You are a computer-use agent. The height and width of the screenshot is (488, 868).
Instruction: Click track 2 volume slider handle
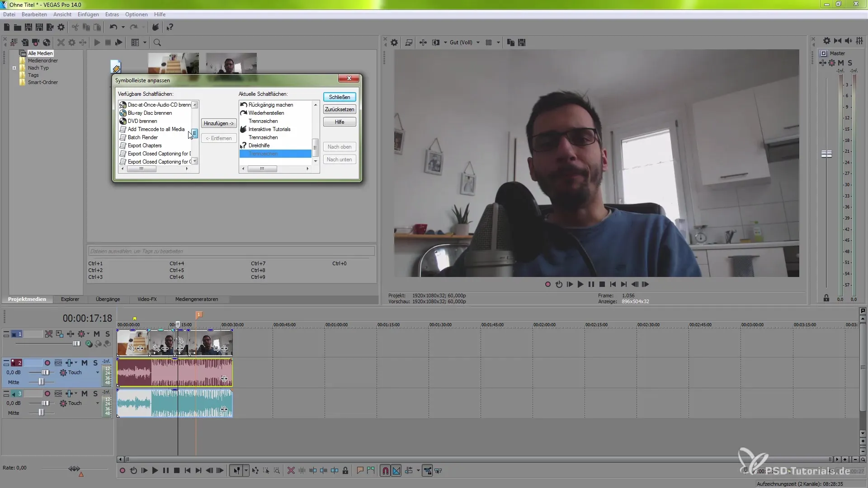(x=45, y=373)
